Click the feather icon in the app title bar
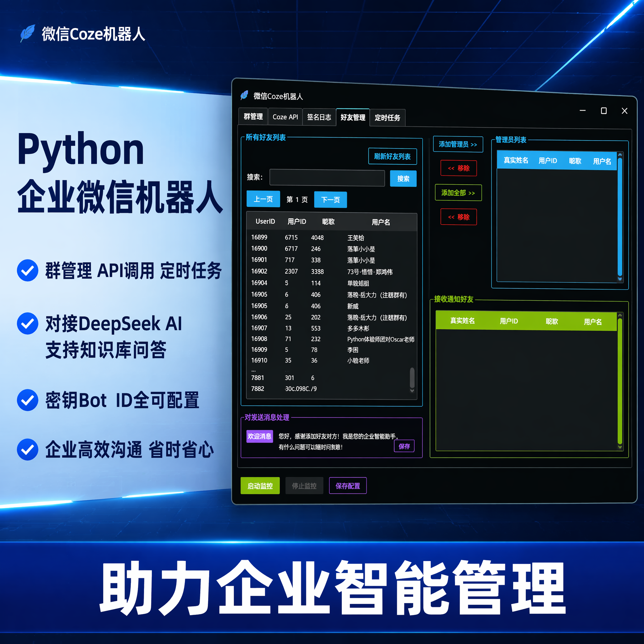The image size is (644, 644). pos(244,95)
